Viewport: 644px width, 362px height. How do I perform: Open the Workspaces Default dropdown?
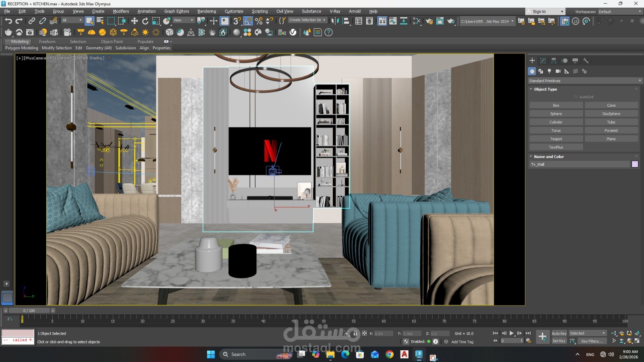tap(619, 12)
